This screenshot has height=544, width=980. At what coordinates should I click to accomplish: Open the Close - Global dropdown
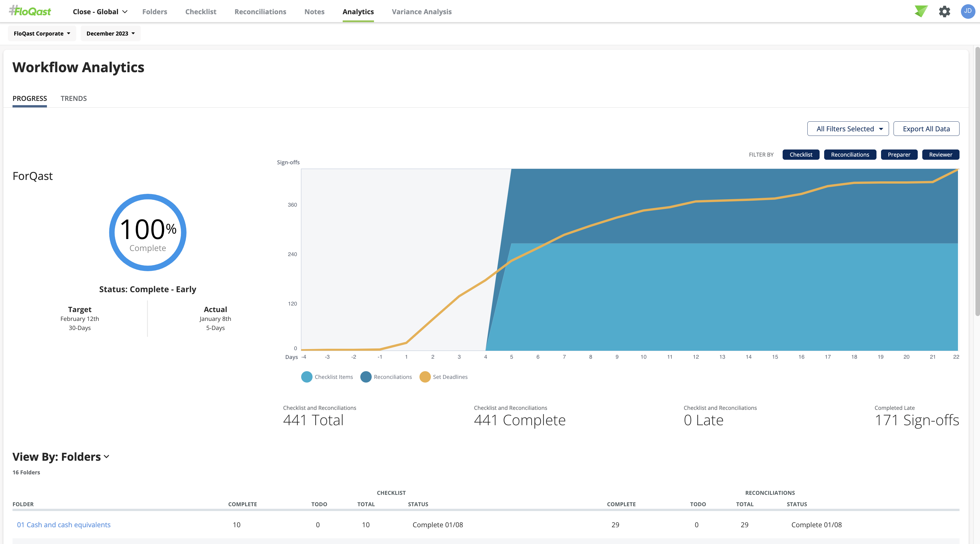coord(100,12)
